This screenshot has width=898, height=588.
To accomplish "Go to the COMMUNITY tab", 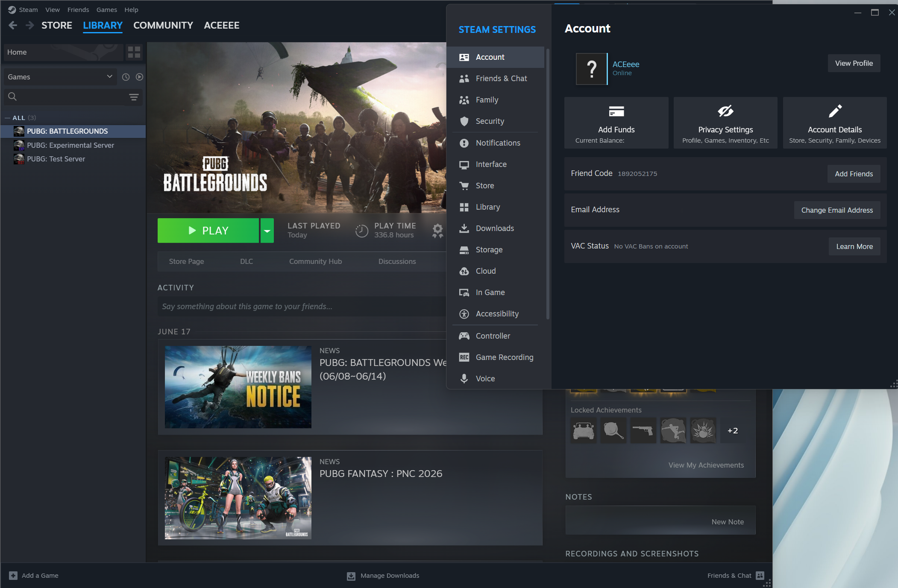I will (x=163, y=25).
